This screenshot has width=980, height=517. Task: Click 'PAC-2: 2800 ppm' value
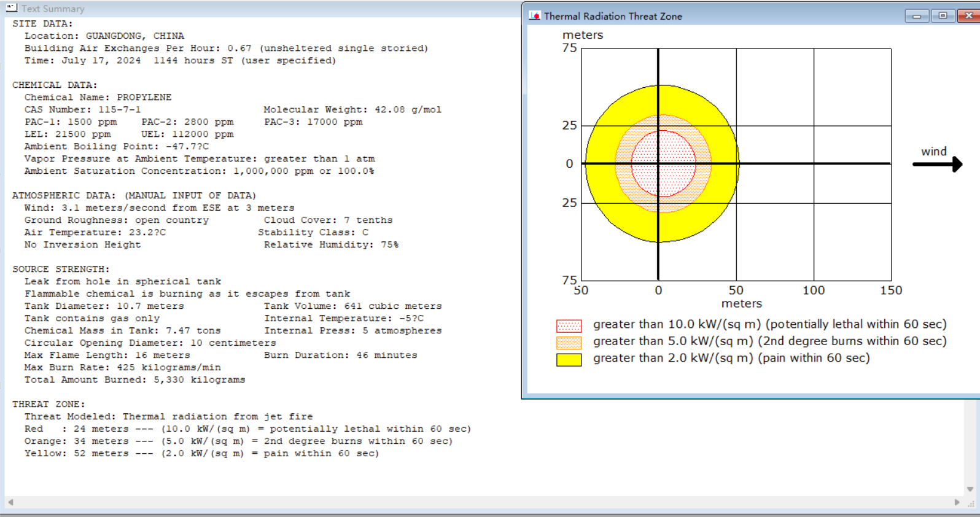pos(187,122)
